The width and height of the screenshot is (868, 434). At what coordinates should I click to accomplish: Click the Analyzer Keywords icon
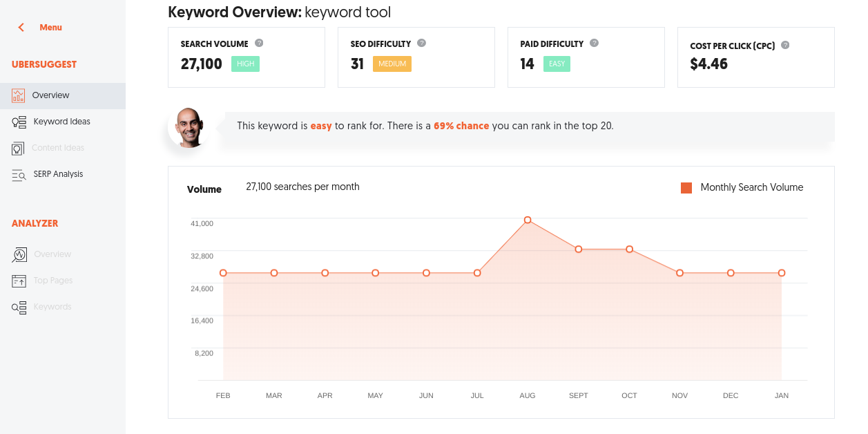(x=19, y=308)
